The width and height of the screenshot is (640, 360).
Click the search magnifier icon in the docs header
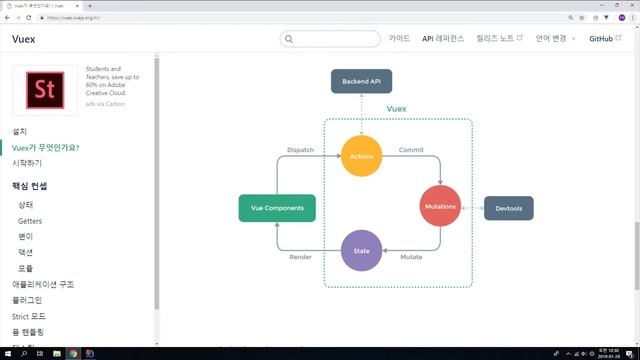(x=289, y=39)
